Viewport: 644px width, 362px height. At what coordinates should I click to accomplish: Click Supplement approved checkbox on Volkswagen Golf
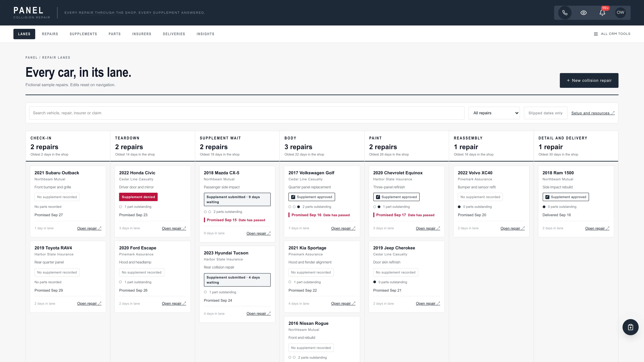click(293, 197)
